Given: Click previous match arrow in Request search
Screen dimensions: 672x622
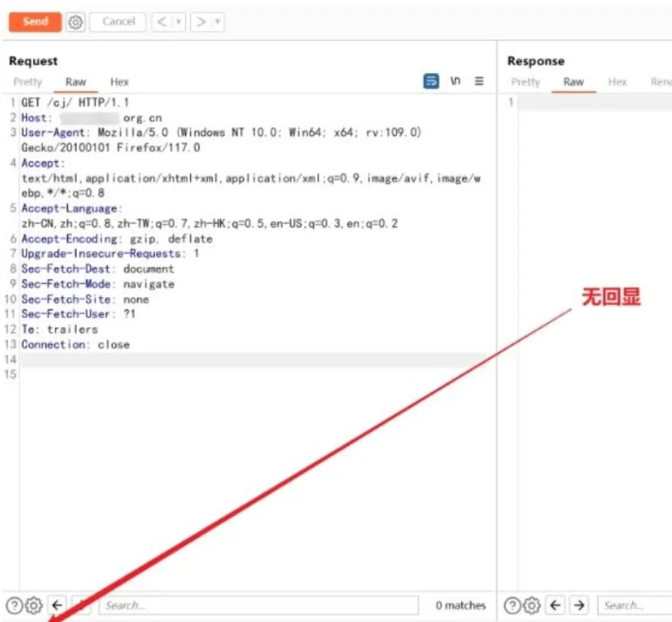Looking at the screenshot, I should pyautogui.click(x=58, y=606).
